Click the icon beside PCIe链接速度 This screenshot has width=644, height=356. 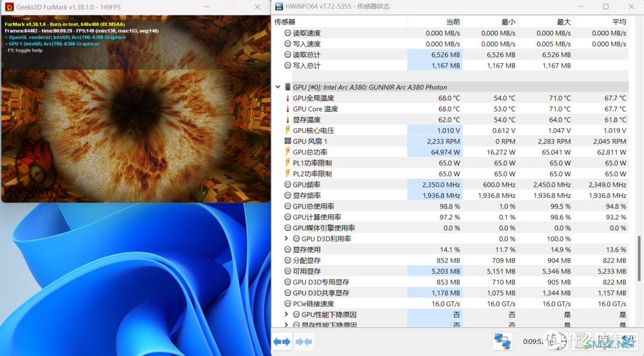click(287, 304)
